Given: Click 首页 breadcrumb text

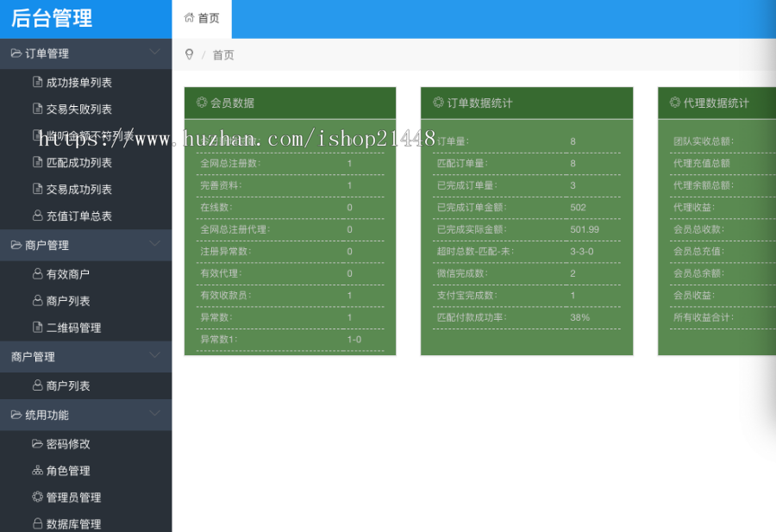Looking at the screenshot, I should click(223, 55).
